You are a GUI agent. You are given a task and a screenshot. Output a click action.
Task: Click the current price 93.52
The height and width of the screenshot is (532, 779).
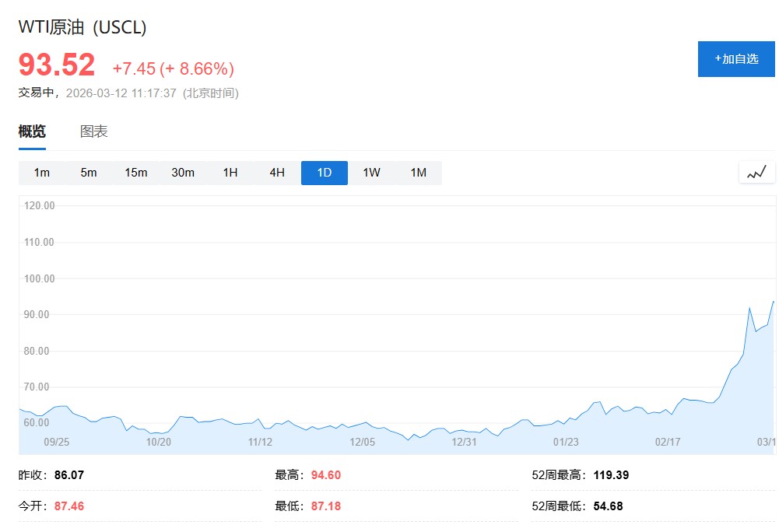tap(57, 65)
